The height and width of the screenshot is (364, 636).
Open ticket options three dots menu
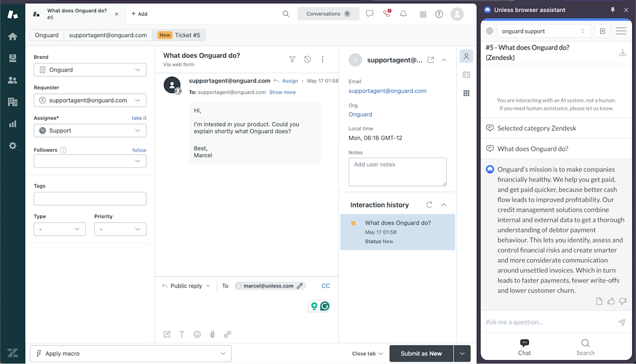click(x=322, y=59)
